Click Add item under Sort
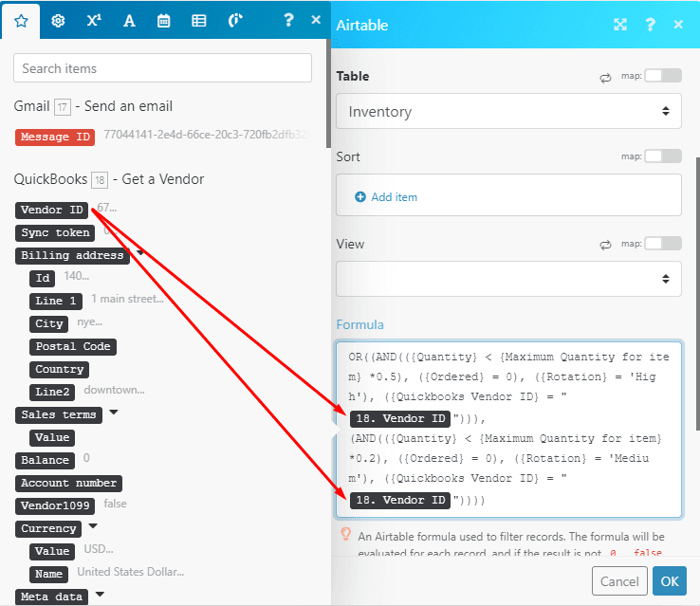This screenshot has height=606, width=700. [x=386, y=197]
